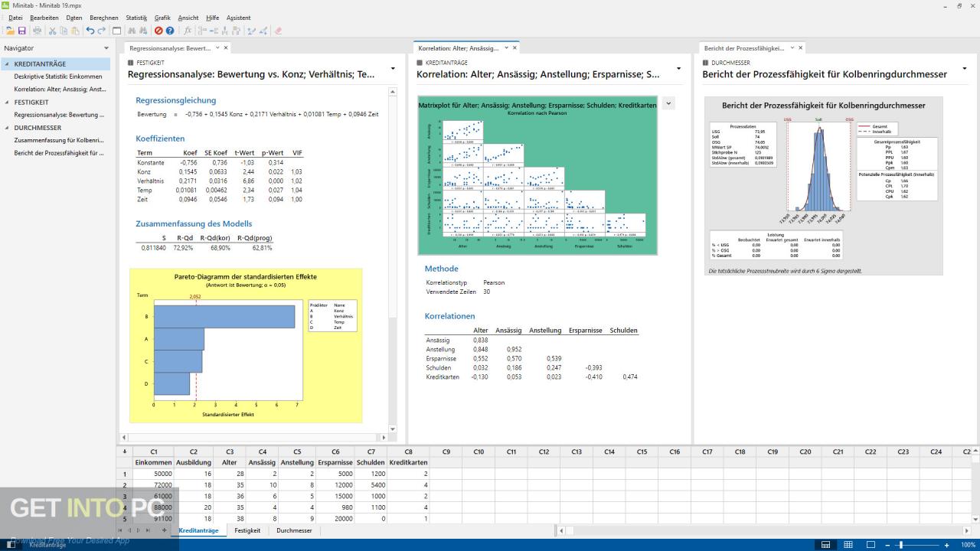Click the Find binoculars icon
Image resolution: width=980 pixels, height=551 pixels.
[x=132, y=31]
